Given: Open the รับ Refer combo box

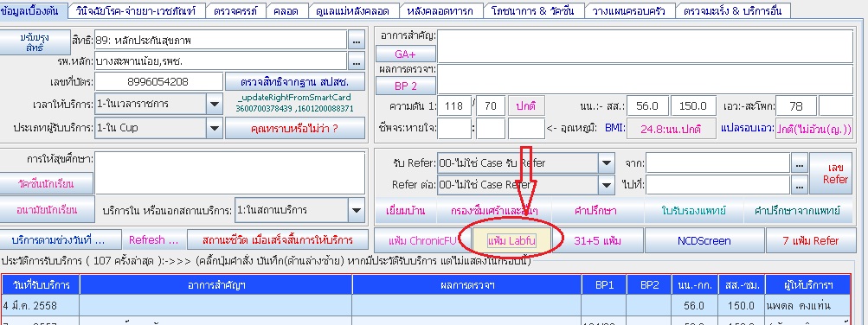Looking at the screenshot, I should pos(526,163).
